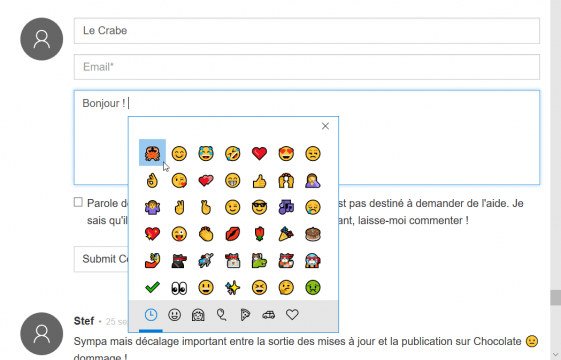
Task: Close the emoji picker panel
Action: [x=325, y=126]
